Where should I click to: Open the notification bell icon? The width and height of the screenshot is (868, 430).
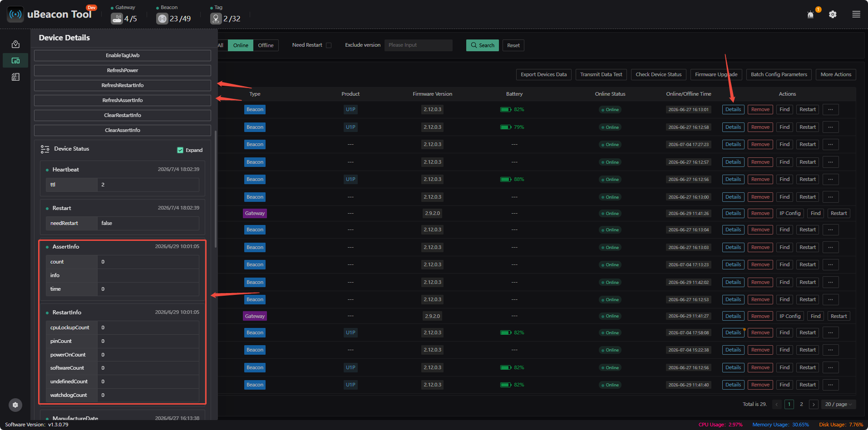point(810,15)
